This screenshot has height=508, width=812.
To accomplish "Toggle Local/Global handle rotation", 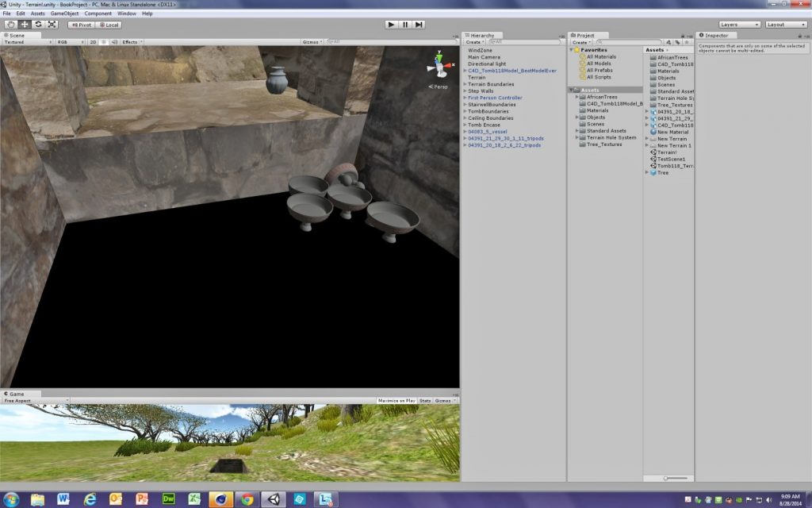I will click(x=109, y=25).
